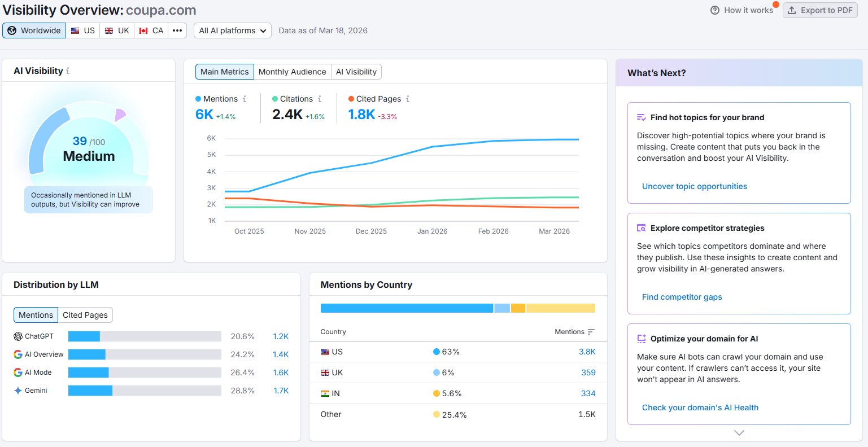The width and height of the screenshot is (868, 447).
Task: Click the Data as of Mar 18, 2026 text
Action: [323, 30]
